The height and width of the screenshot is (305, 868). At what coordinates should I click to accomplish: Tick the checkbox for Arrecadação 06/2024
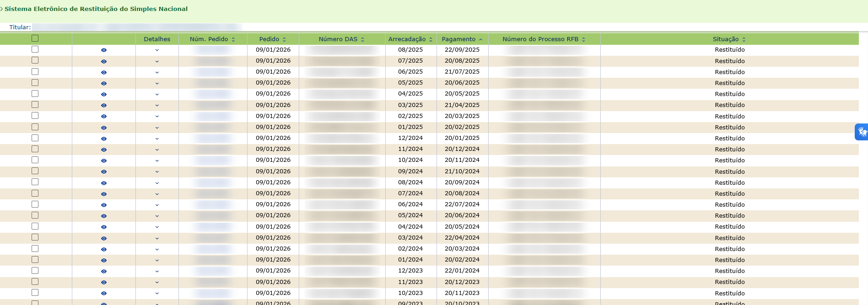click(x=35, y=204)
